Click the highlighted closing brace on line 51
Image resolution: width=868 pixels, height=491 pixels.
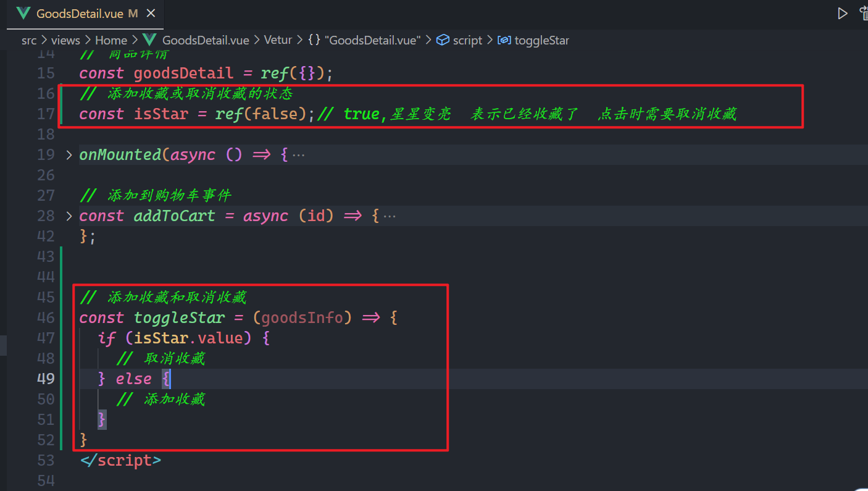point(102,420)
